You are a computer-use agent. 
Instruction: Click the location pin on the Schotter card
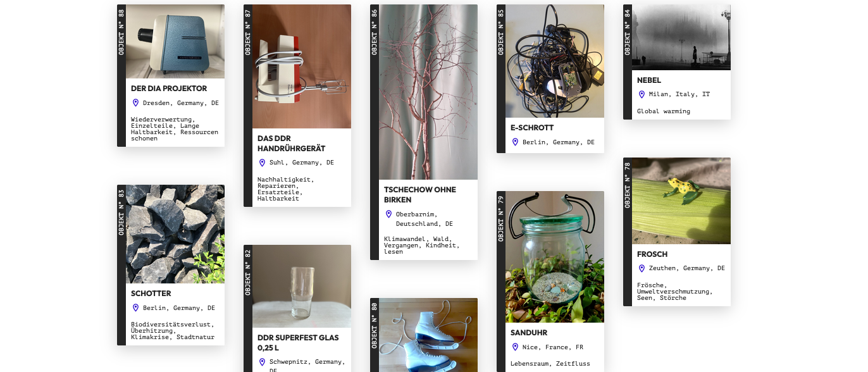click(135, 308)
